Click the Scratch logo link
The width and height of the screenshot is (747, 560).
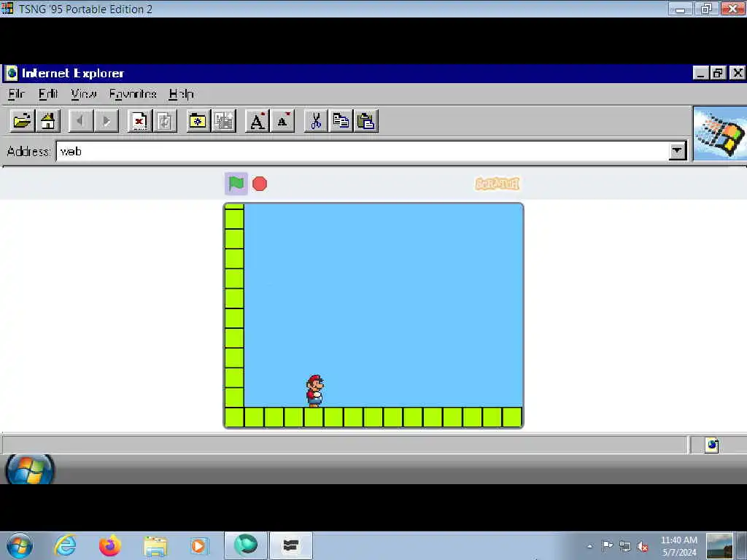click(x=497, y=184)
